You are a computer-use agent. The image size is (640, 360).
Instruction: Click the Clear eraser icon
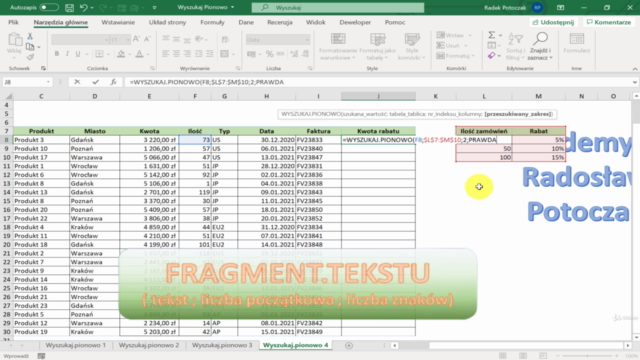[x=491, y=56]
